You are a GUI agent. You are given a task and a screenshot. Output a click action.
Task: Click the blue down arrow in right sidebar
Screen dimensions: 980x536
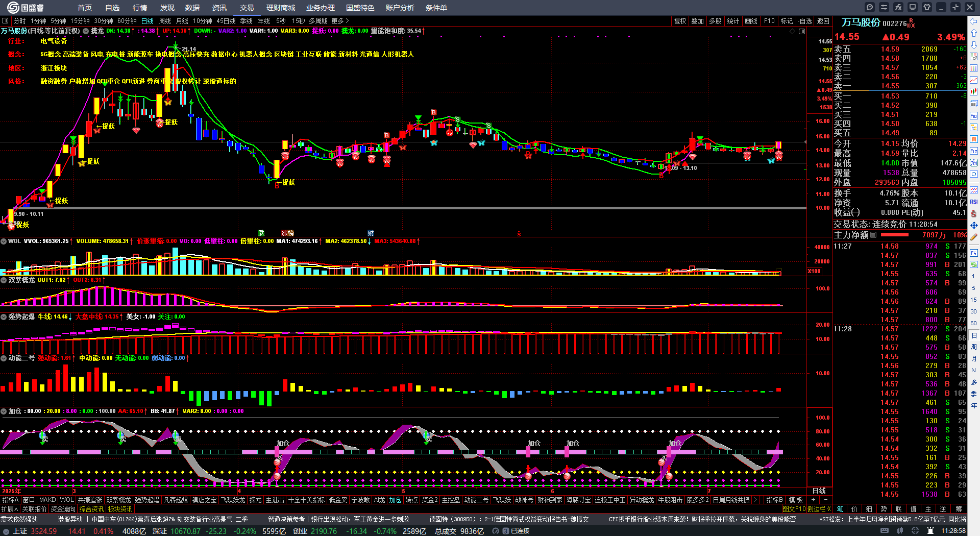[x=974, y=44]
